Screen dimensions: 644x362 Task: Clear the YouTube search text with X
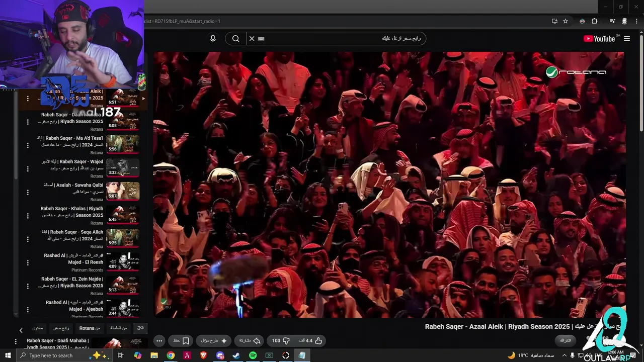(252, 39)
